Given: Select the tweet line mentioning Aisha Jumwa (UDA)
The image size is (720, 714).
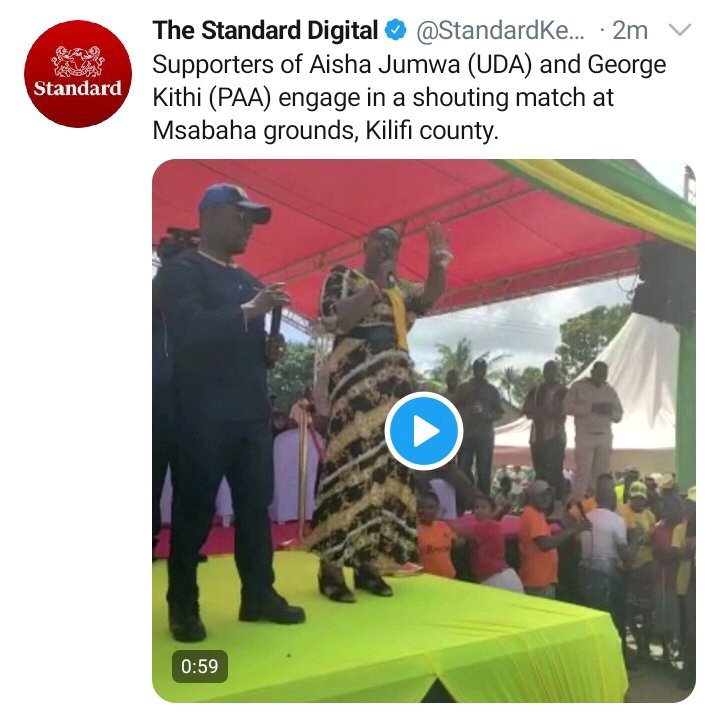Looking at the screenshot, I should point(409,64).
